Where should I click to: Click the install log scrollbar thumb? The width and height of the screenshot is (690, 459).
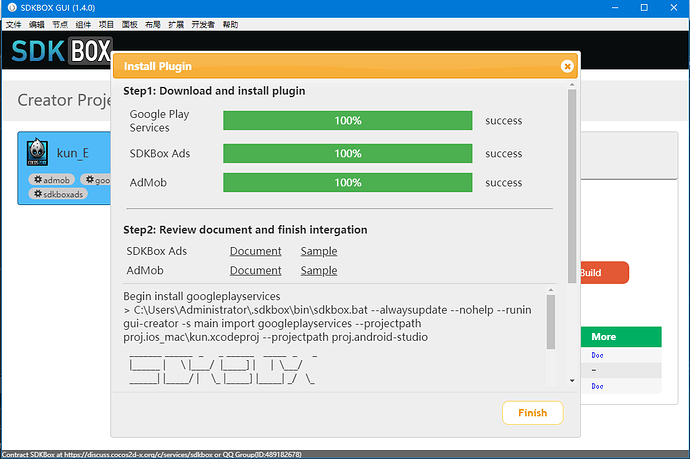[551, 322]
